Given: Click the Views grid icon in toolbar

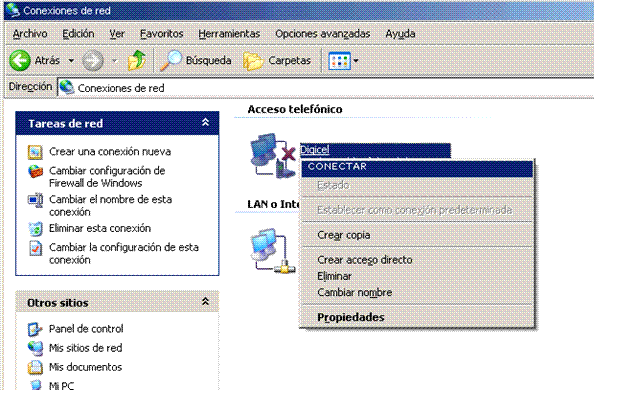Looking at the screenshot, I should click(x=340, y=61).
